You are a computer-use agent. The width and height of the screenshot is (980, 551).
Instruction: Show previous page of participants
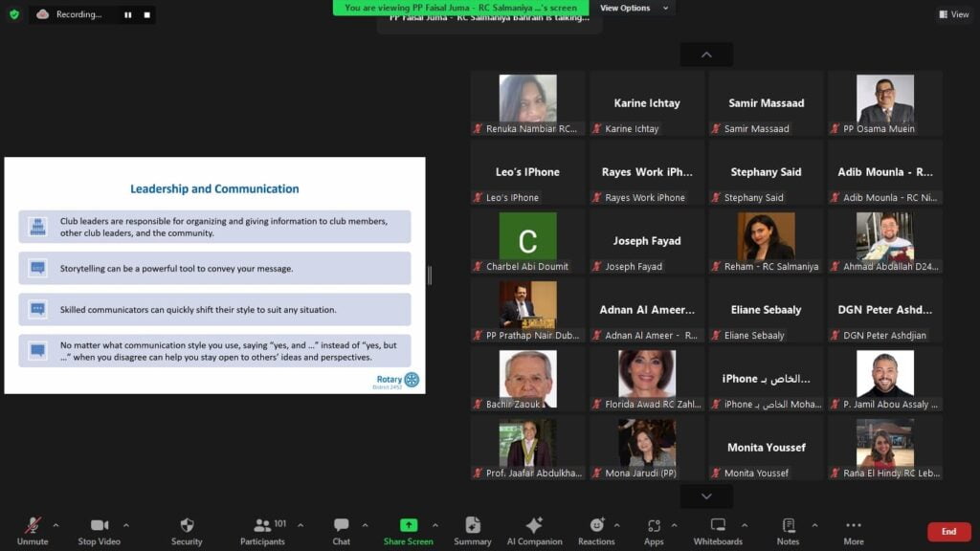[706, 55]
